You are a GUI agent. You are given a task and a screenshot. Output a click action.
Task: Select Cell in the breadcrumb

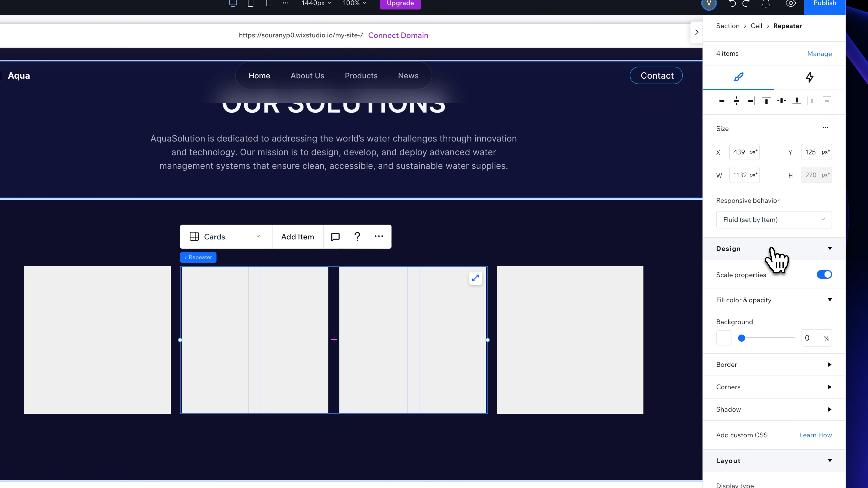pyautogui.click(x=757, y=26)
